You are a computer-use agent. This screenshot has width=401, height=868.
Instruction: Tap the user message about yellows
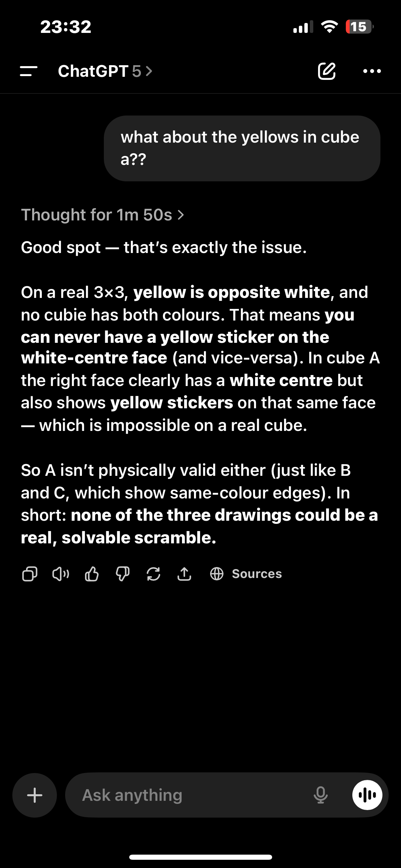click(x=242, y=148)
